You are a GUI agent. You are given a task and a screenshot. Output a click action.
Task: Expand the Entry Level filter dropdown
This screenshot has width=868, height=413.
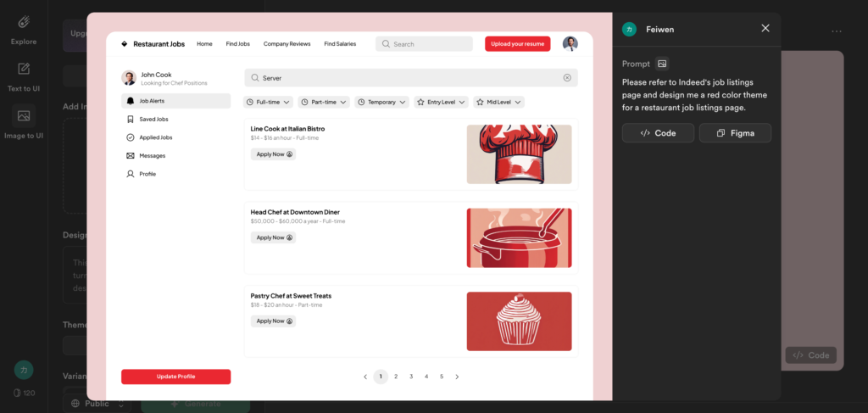[441, 103]
